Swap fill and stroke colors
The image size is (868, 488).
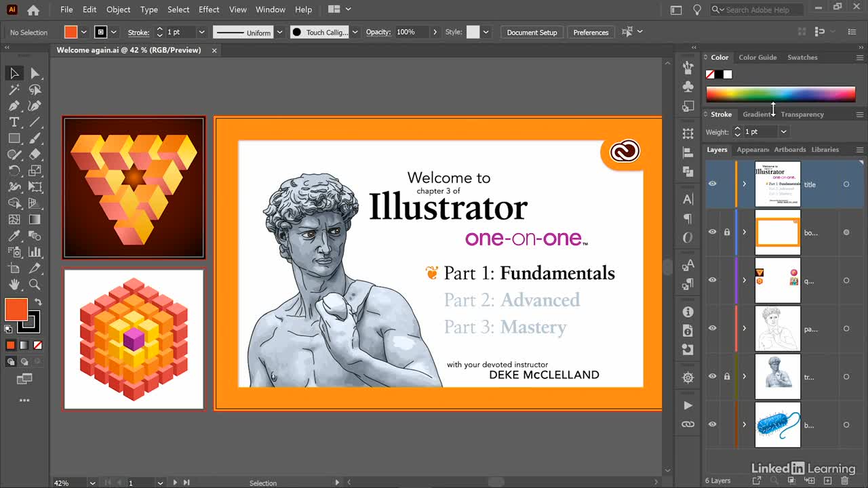(x=38, y=302)
